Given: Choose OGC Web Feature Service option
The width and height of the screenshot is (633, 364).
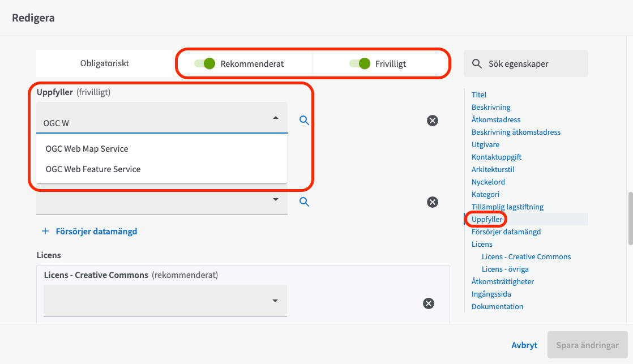Looking at the screenshot, I should (x=93, y=169).
